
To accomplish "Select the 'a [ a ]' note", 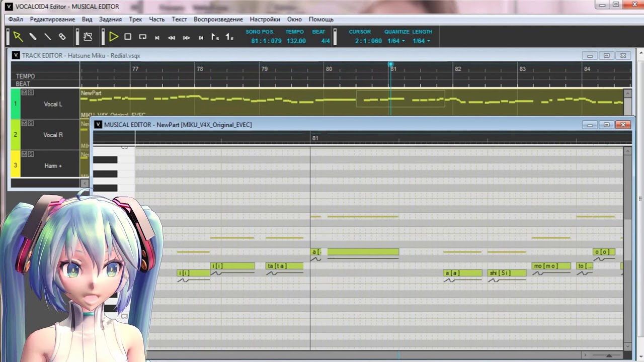I will 463,273.
